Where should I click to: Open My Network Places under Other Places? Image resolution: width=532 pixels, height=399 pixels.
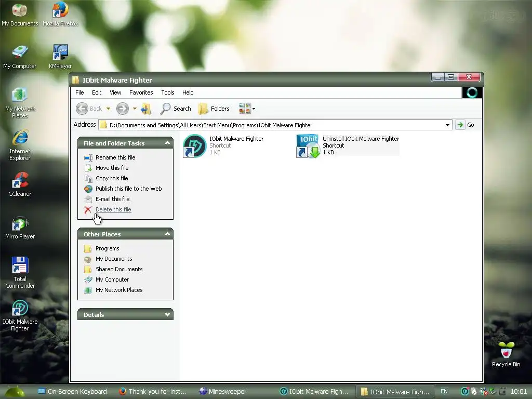click(119, 290)
